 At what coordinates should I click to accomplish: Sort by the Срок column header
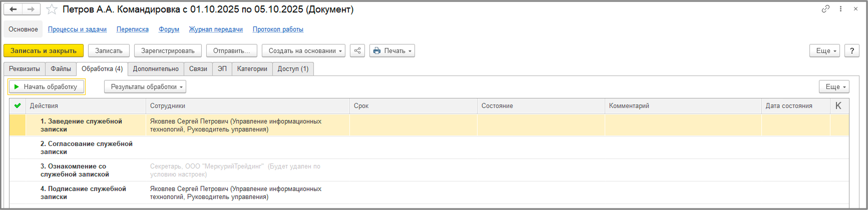361,105
